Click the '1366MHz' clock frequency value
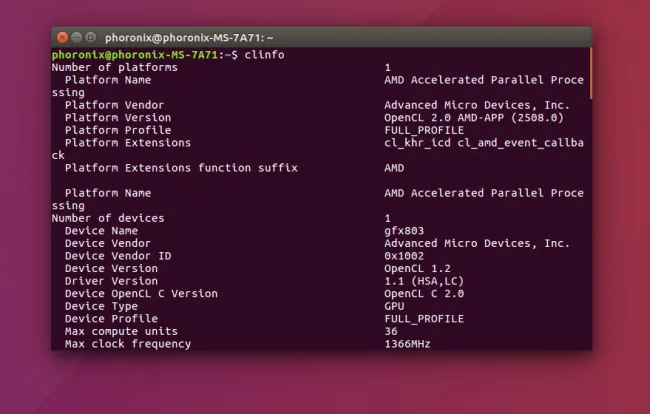This screenshot has height=414, width=650. 407,344
